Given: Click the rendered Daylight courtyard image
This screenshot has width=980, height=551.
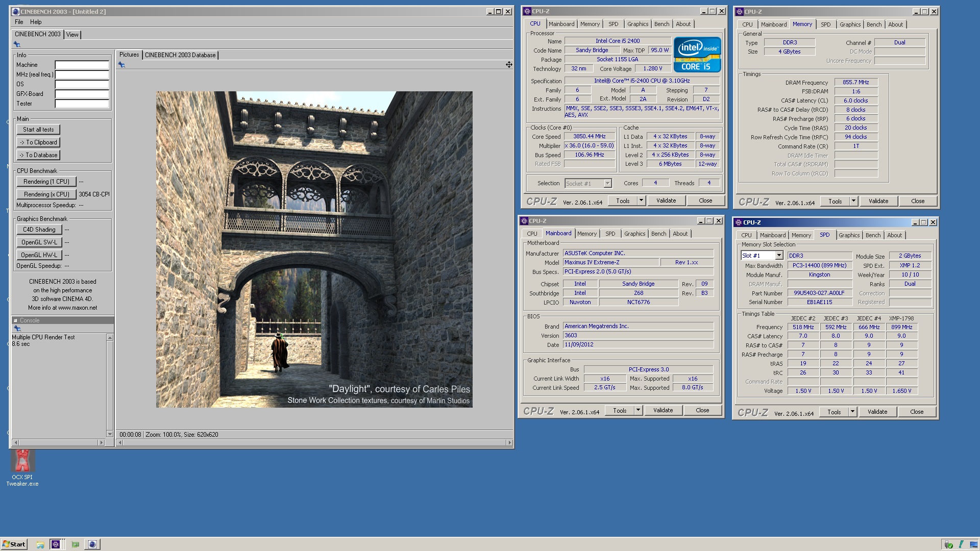Looking at the screenshot, I should [314, 249].
